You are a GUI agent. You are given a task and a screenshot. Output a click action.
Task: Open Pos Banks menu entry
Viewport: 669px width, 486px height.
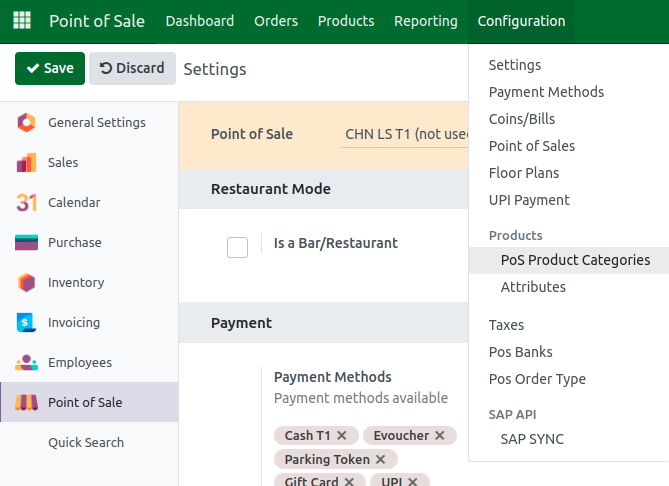point(521,352)
